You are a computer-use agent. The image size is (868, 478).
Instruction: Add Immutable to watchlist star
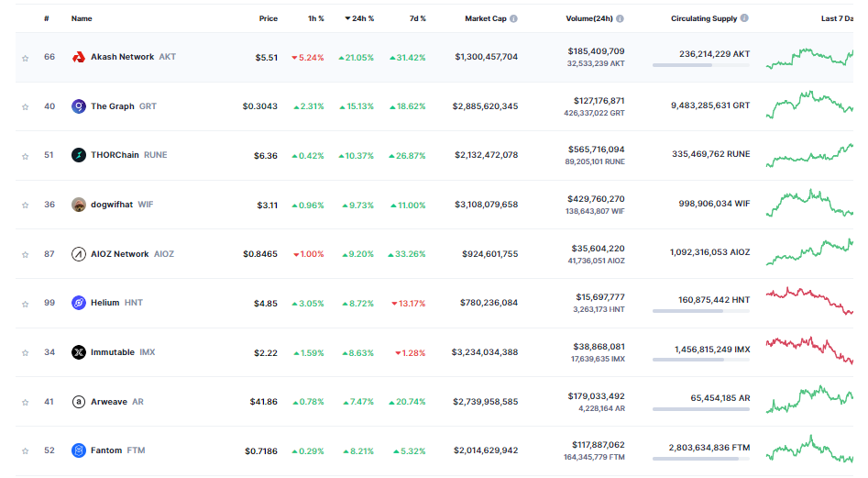pos(25,353)
